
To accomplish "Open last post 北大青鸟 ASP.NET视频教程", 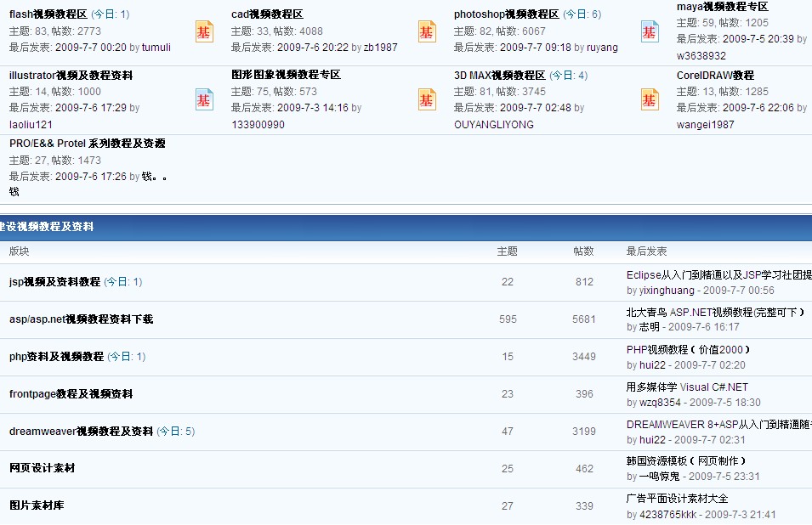I will 714,313.
